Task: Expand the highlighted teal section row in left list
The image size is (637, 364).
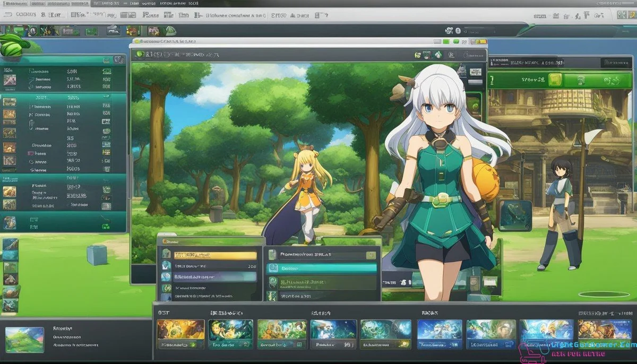Action: (64, 98)
